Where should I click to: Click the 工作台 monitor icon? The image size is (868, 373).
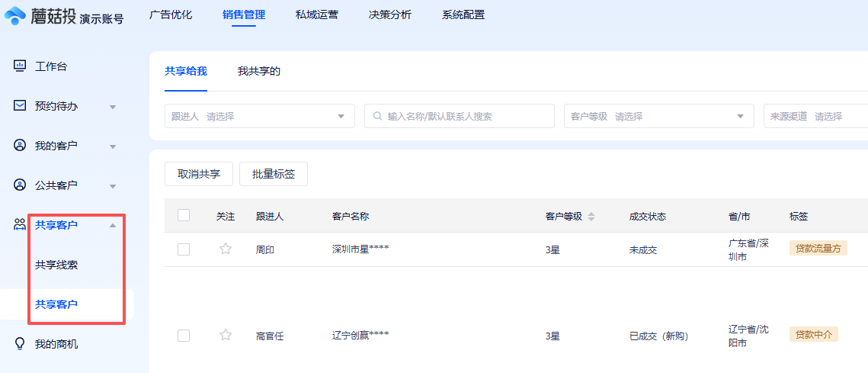click(19, 66)
